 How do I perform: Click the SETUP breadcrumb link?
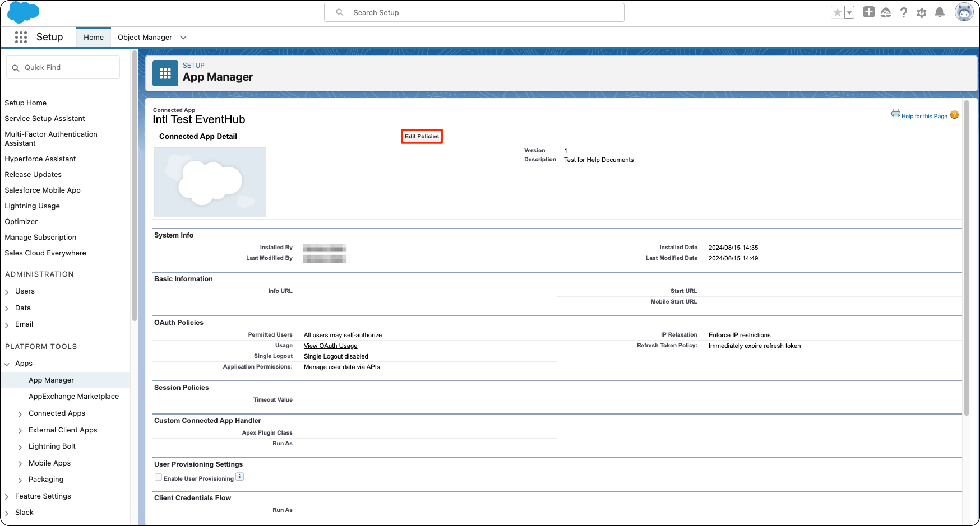193,66
